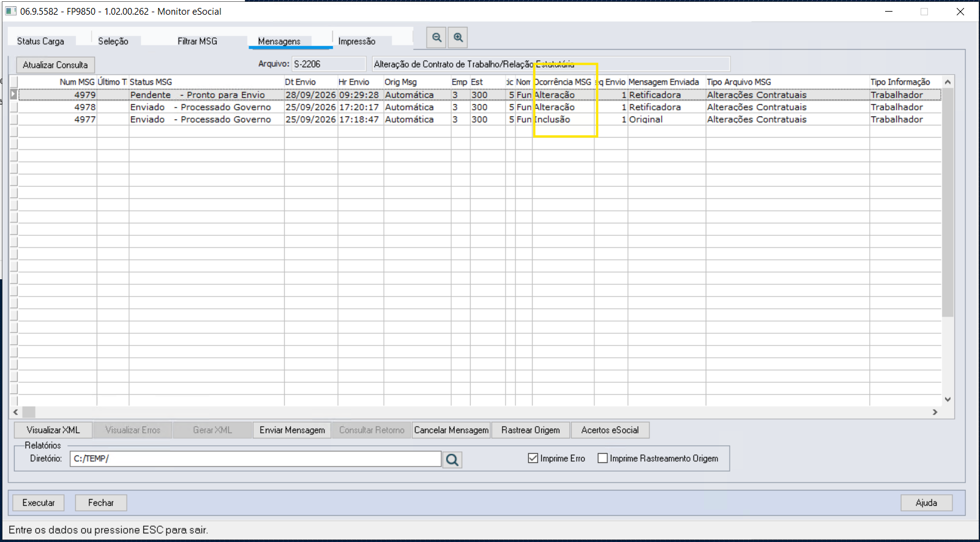Image resolution: width=980 pixels, height=542 pixels.
Task: Switch to the Filtrar MSG tab
Action: (x=197, y=41)
